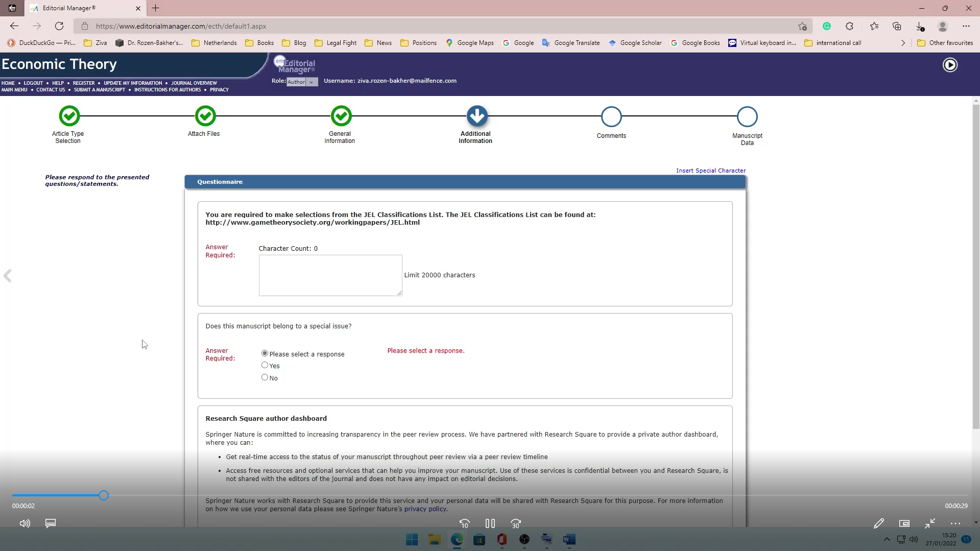Click SUBMIT A MANUSCRIPT menu item
The height and width of the screenshot is (551, 980).
tap(100, 90)
